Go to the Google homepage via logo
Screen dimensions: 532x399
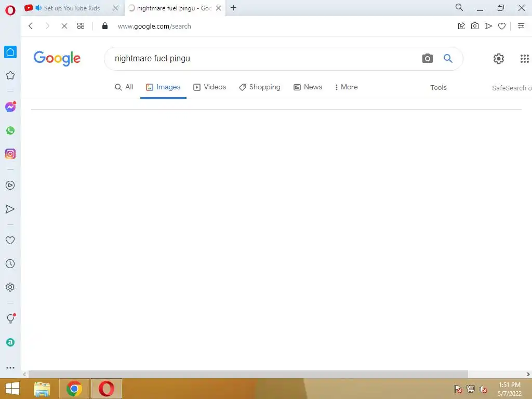coord(57,58)
